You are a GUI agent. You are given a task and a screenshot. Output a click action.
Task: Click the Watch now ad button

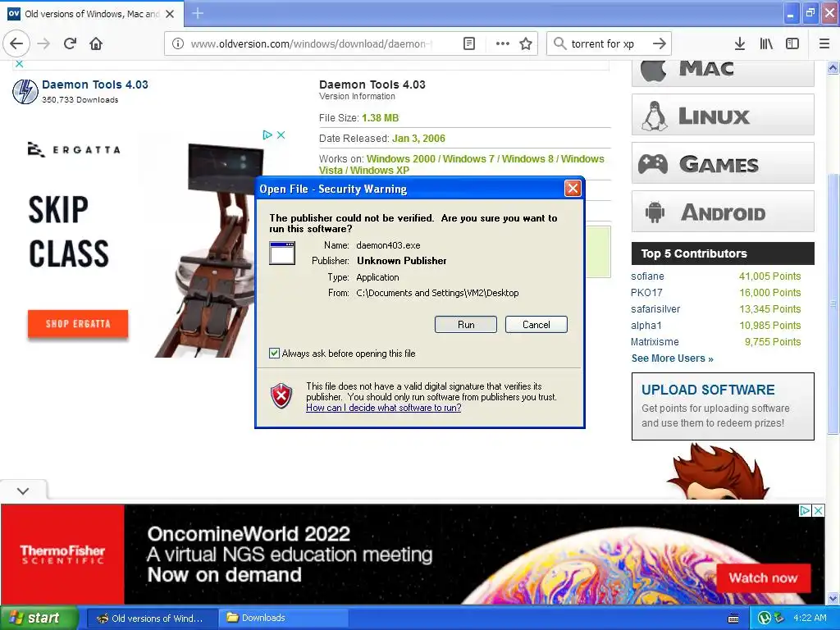(763, 578)
